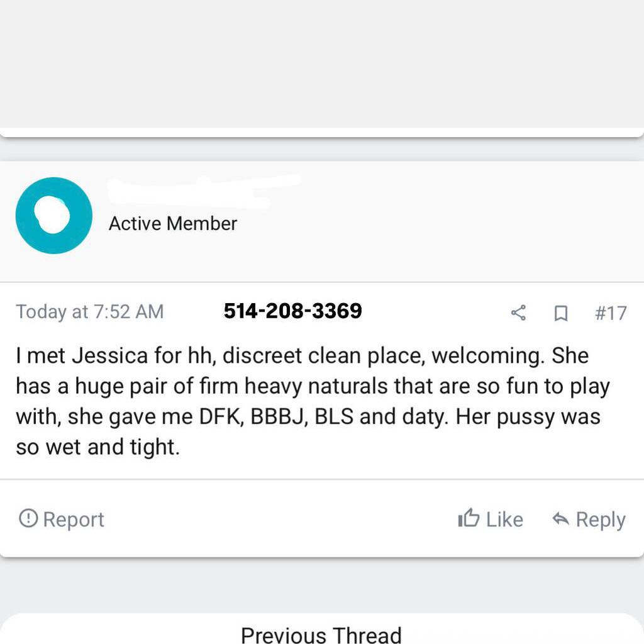Screen dimensions: 644x644
Task: Click the white center of the avatar
Action: (53, 215)
